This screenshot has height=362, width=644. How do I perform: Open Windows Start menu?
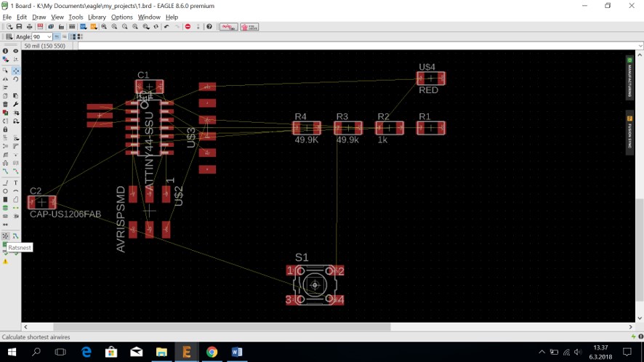(x=12, y=352)
